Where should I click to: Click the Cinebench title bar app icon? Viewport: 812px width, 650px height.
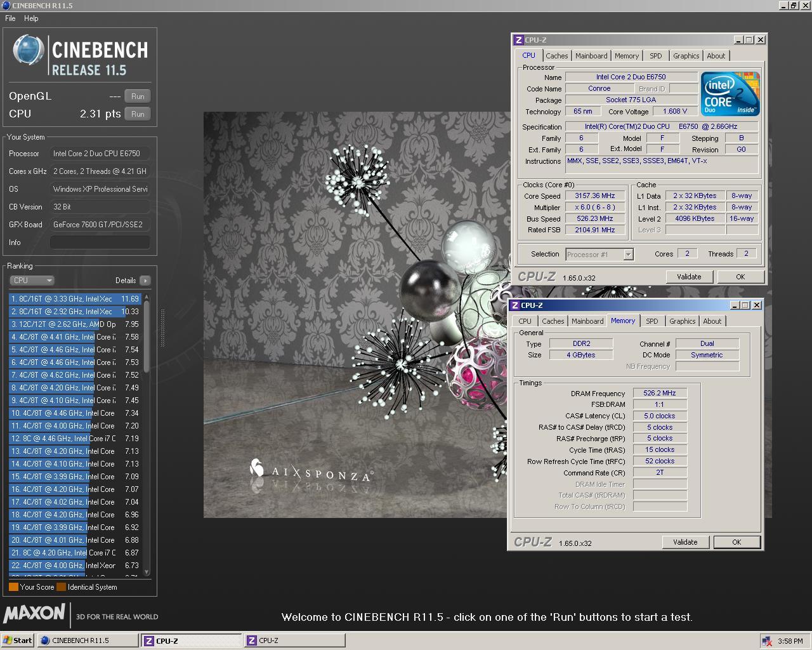(6, 5)
